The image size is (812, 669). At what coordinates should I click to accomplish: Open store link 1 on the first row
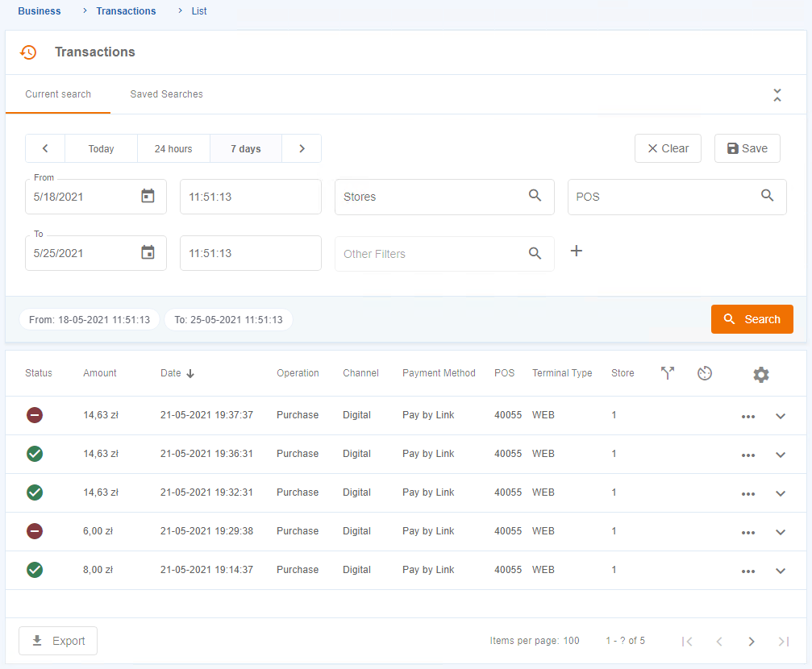614,414
